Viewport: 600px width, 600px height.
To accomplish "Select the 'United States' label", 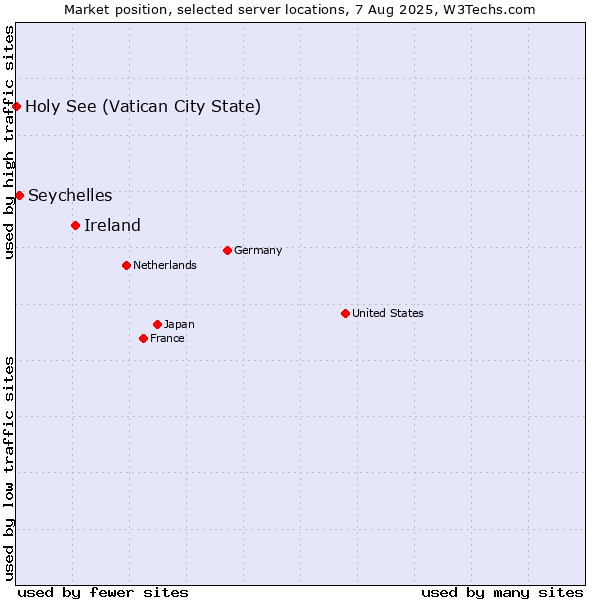I will click(x=388, y=313).
